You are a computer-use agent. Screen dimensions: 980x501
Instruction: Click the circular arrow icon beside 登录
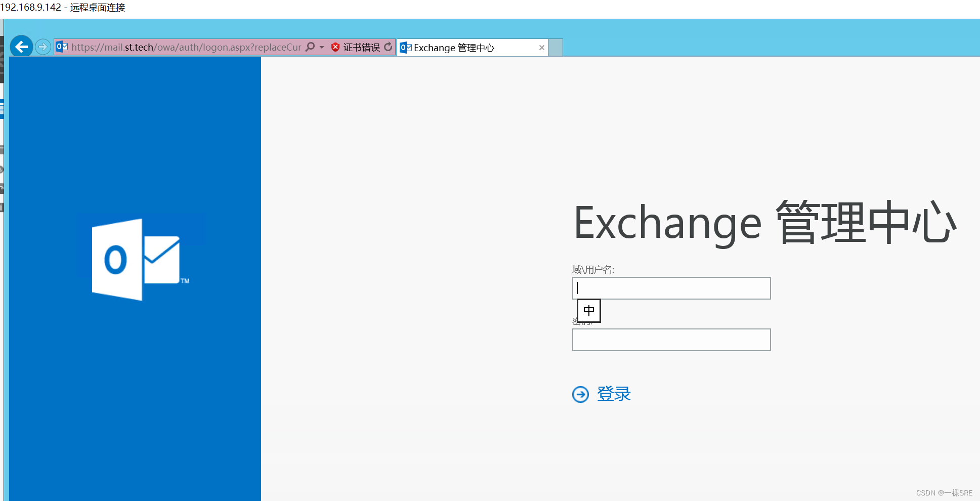(580, 394)
